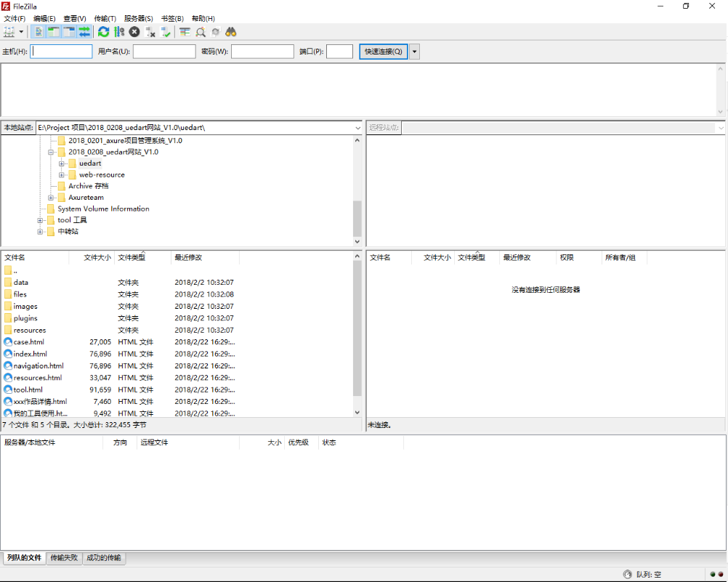Click the local file list vertical scrollbar
The width and height of the screenshot is (728, 582).
pos(357,327)
